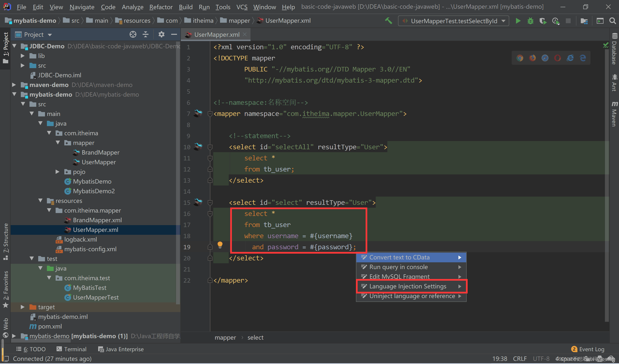Viewport: 619px width, 364px height.
Task: Expand the maven-demo module
Action: click(14, 85)
